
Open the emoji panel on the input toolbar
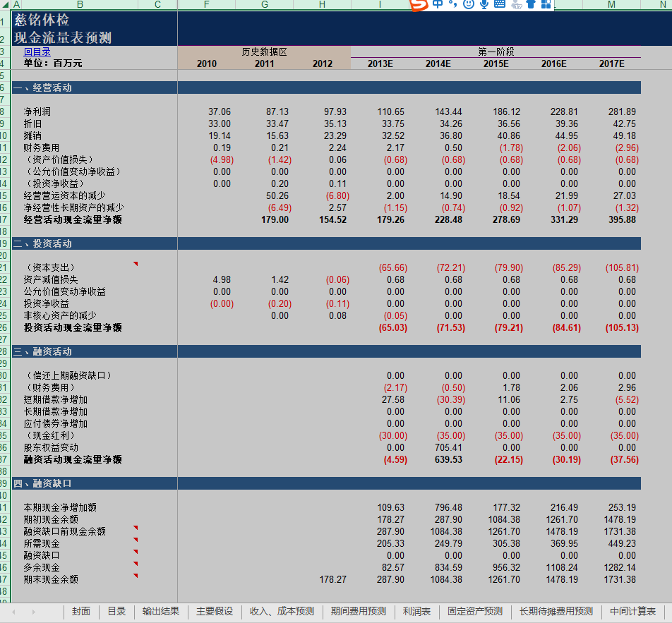click(467, 6)
